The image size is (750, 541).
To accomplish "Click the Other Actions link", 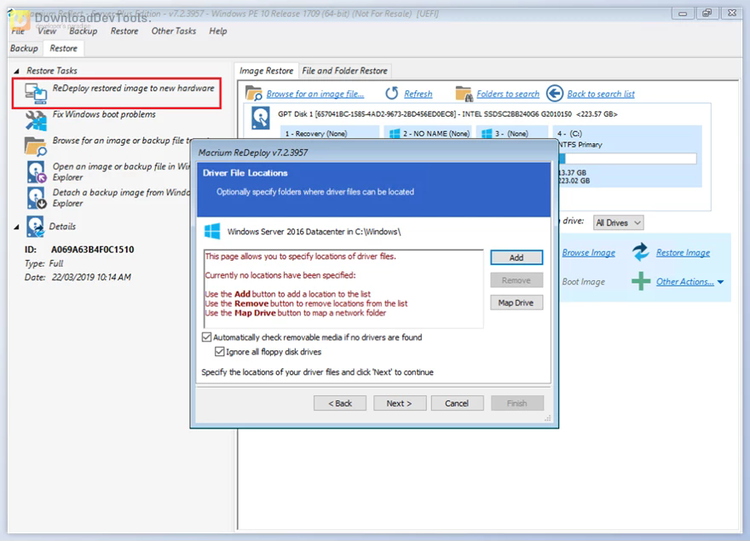I will tap(684, 282).
